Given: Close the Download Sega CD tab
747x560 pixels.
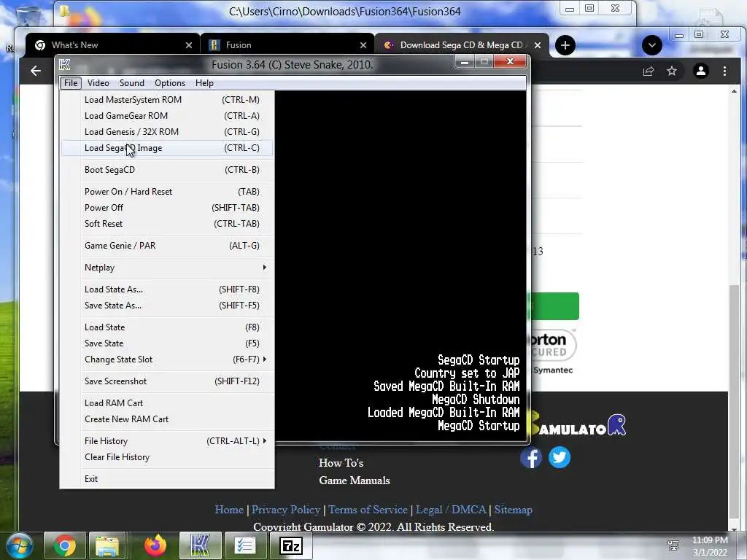Looking at the screenshot, I should coord(538,45).
